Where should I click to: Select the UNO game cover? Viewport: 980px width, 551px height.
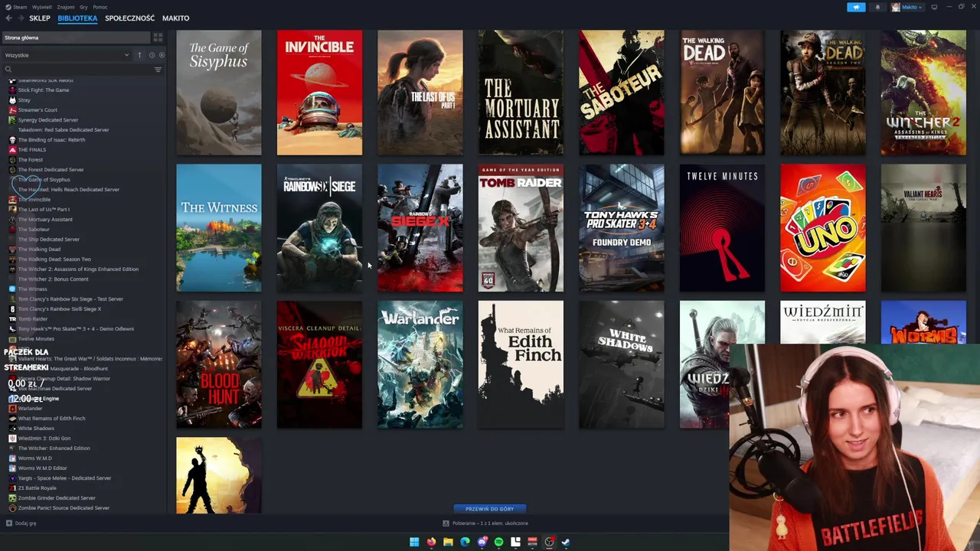pyautogui.click(x=823, y=228)
